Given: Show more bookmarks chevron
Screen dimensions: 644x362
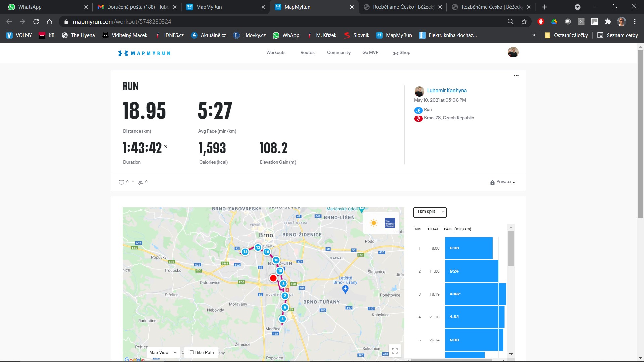Looking at the screenshot, I should (x=533, y=35).
